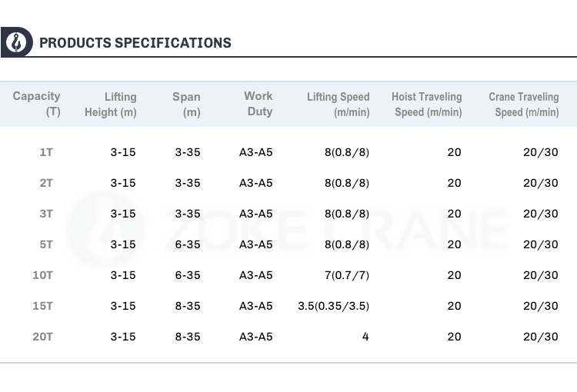
Task: Click the 6-35 span value for 5T
Action: click(188, 244)
